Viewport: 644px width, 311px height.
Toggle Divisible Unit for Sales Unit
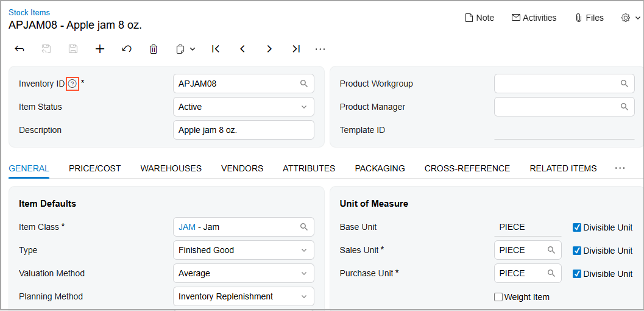(x=577, y=251)
